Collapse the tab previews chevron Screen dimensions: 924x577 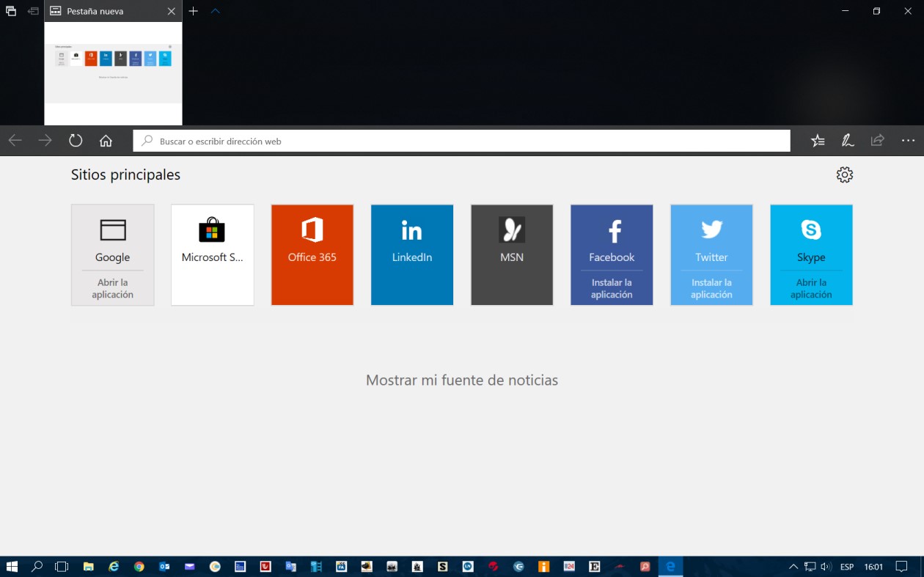pos(215,11)
